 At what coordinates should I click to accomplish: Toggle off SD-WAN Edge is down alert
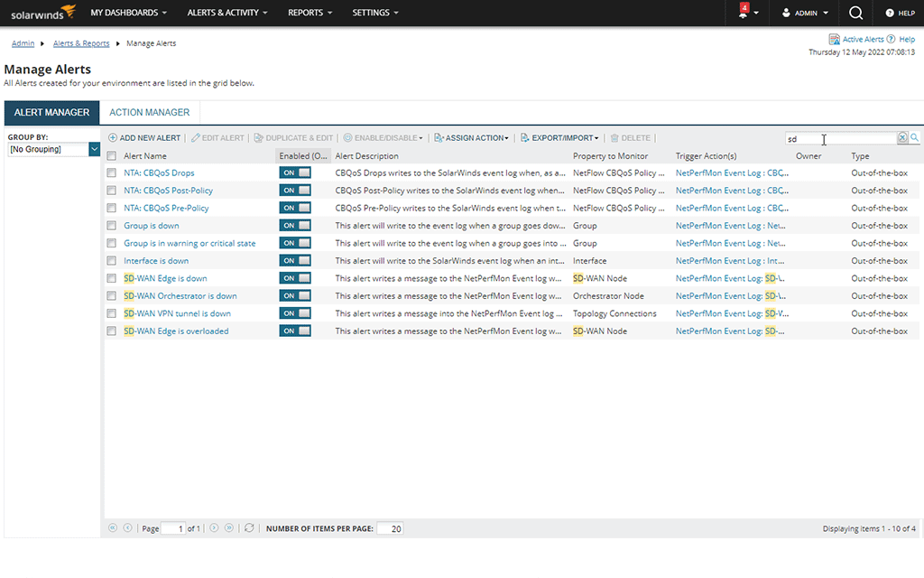click(x=295, y=278)
